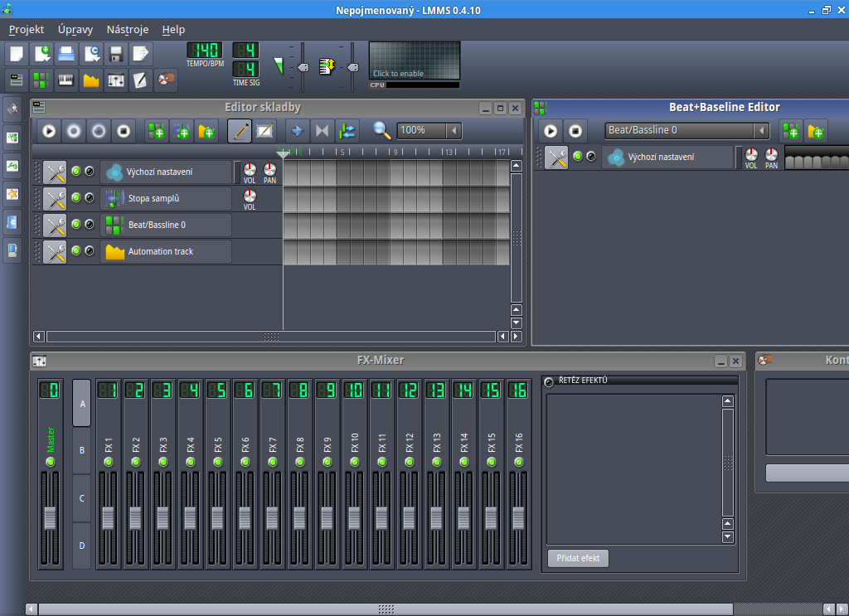Mute the Stopa samplů track with green LED
This screenshot has width=849, height=616.
coord(76,198)
